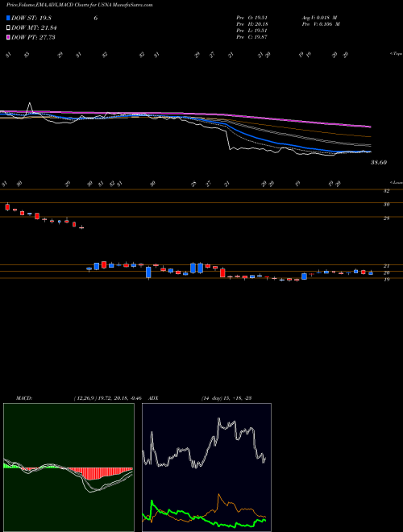Click the 'Pre C: 19.87' value

tap(252, 37)
